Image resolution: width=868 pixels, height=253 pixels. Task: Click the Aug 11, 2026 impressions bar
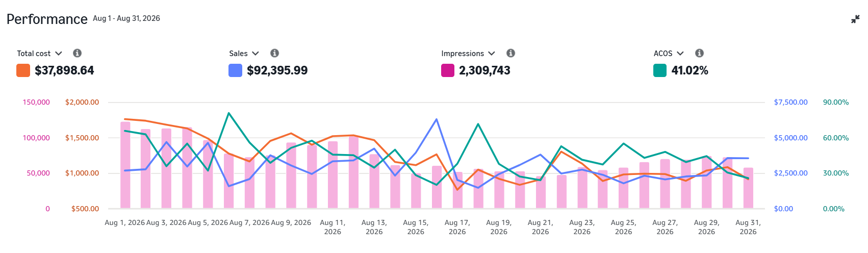(x=333, y=174)
